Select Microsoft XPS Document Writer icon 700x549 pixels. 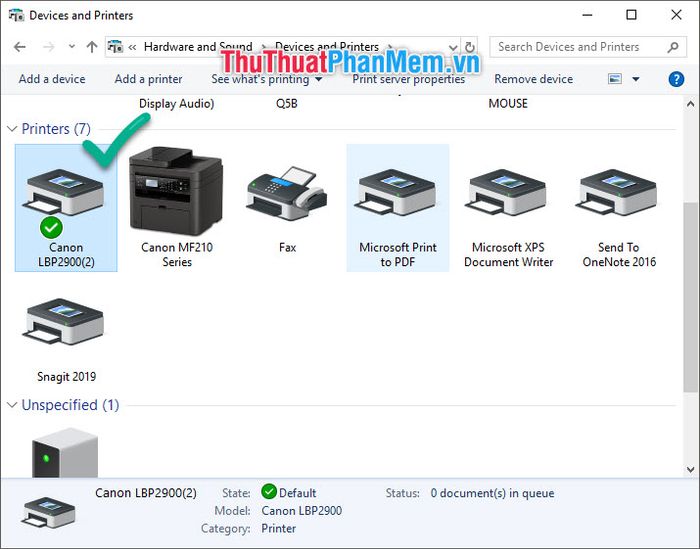pos(508,193)
